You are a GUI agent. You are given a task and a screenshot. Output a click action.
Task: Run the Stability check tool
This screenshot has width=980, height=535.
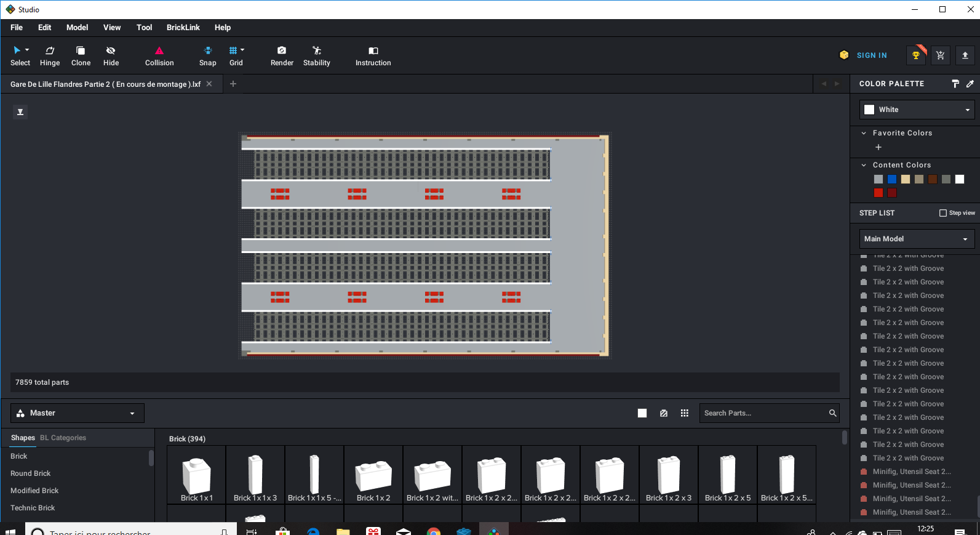[x=316, y=55]
